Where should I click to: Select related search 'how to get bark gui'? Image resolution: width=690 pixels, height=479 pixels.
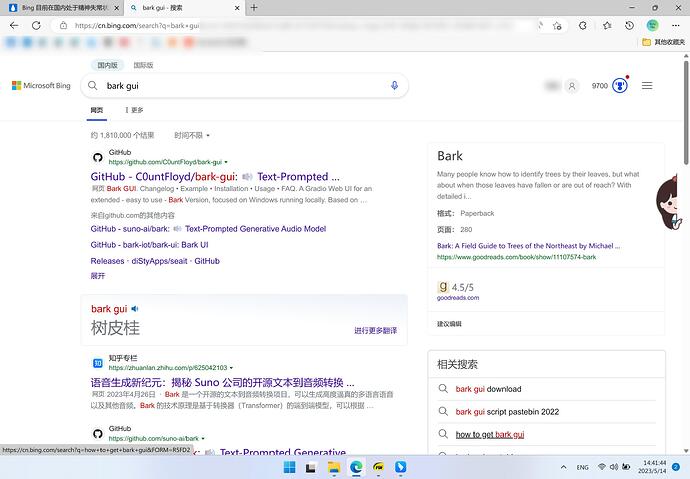[x=490, y=434]
